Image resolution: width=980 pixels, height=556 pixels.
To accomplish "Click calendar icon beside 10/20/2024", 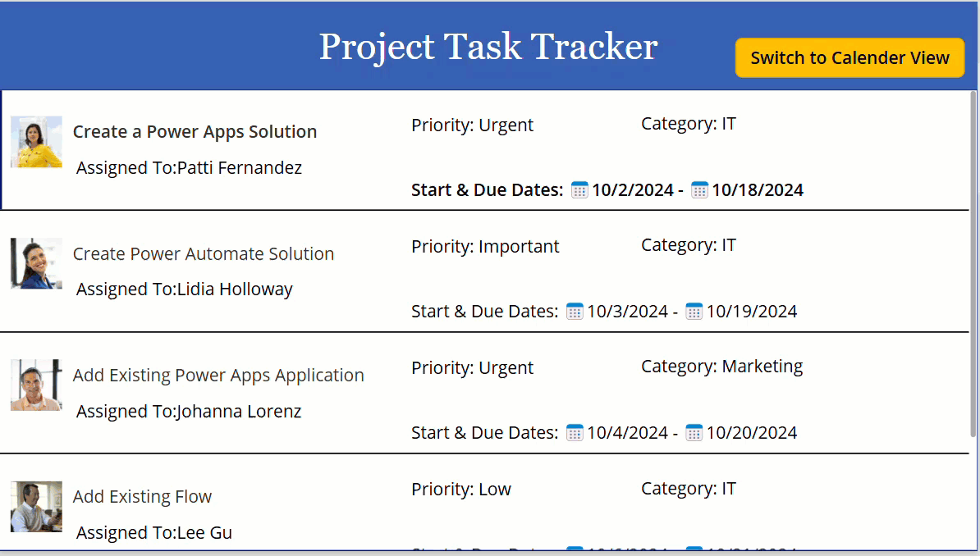I will [694, 432].
